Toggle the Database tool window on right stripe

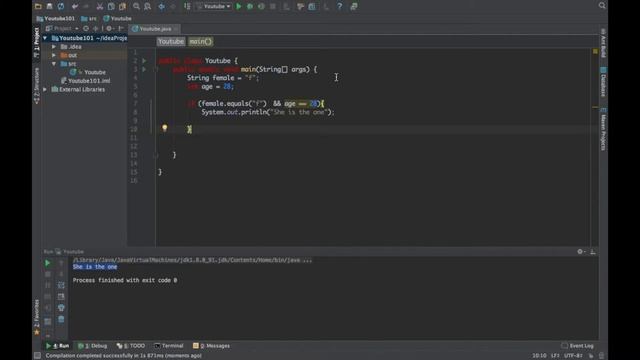603,82
